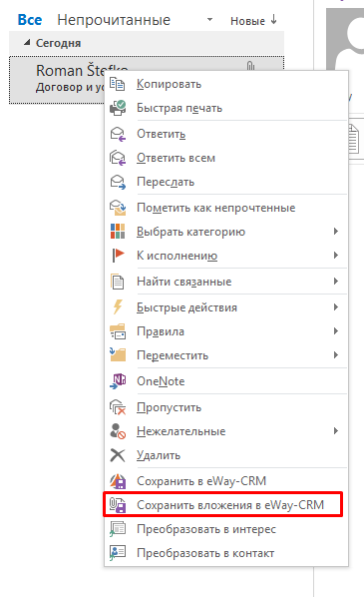Screen dimensions: 364x597
Task: Click the Forward envelope icon
Action: 117,182
